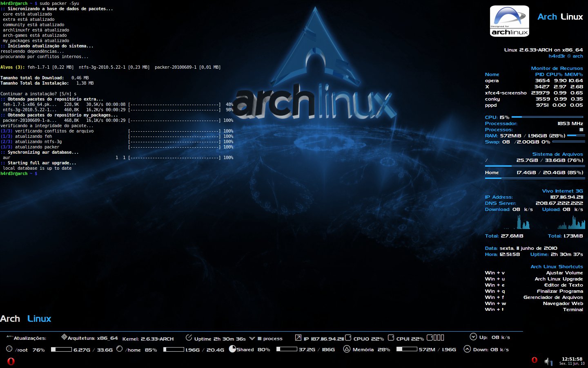The height and width of the screenshot is (368, 588).
Task: Click the CPU0 chip icon
Action: (348, 337)
